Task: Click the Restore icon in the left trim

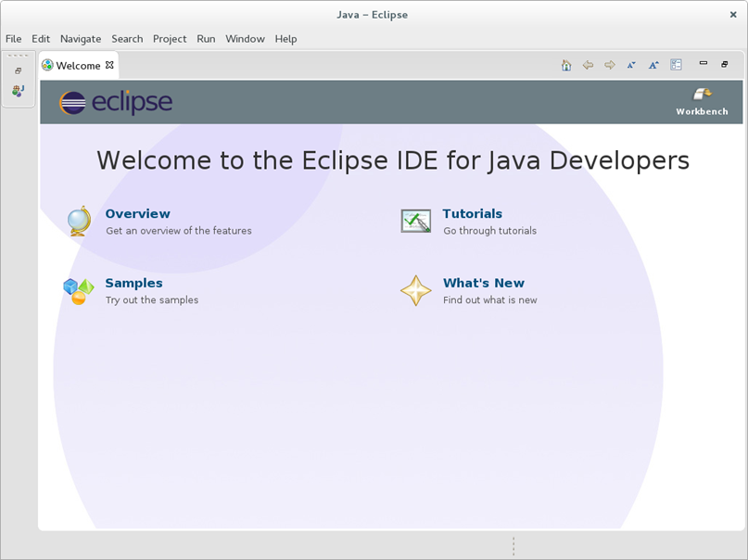Action: (x=19, y=70)
